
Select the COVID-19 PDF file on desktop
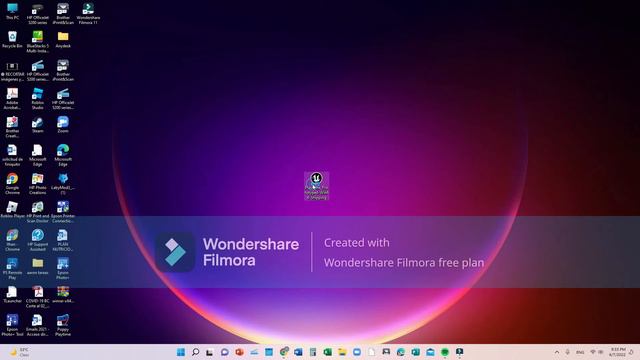[x=38, y=297]
